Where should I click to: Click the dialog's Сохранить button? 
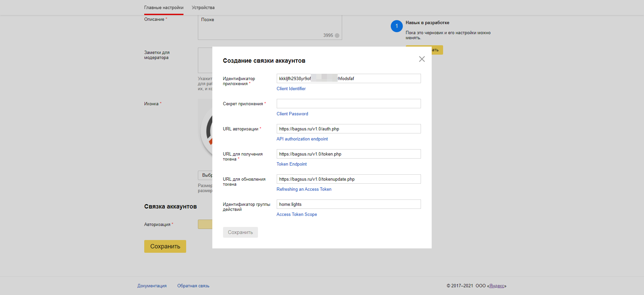pos(240,232)
